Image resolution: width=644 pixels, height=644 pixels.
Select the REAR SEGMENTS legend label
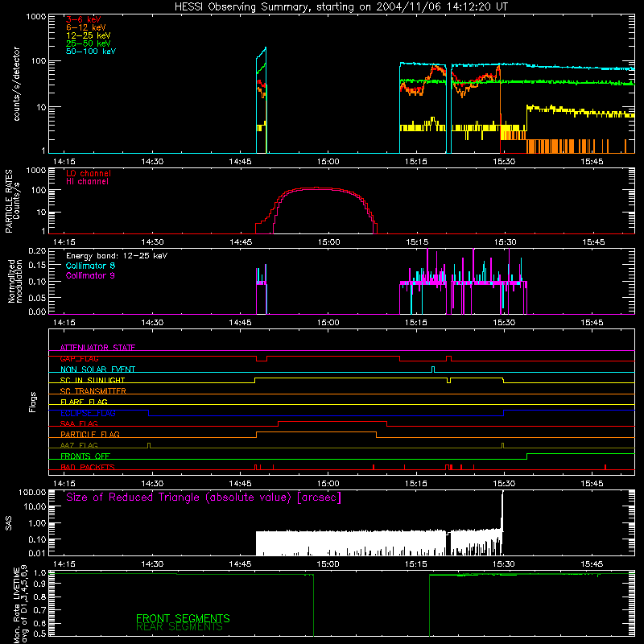pos(180,627)
